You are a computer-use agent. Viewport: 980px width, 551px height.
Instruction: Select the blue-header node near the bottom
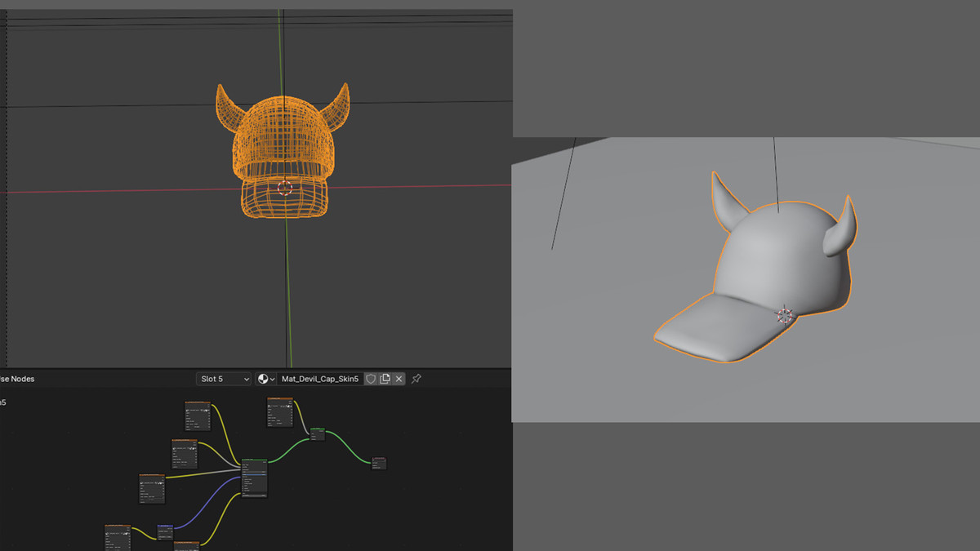pyautogui.click(x=165, y=531)
